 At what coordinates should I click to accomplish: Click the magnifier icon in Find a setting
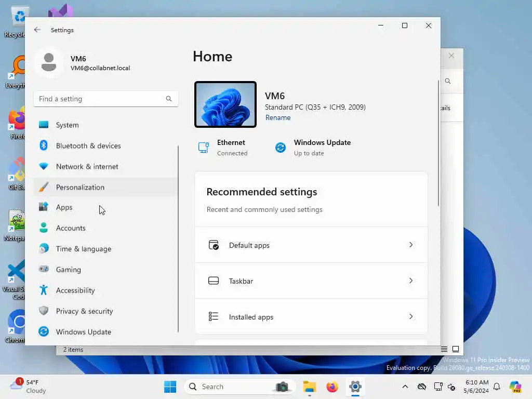[169, 99]
